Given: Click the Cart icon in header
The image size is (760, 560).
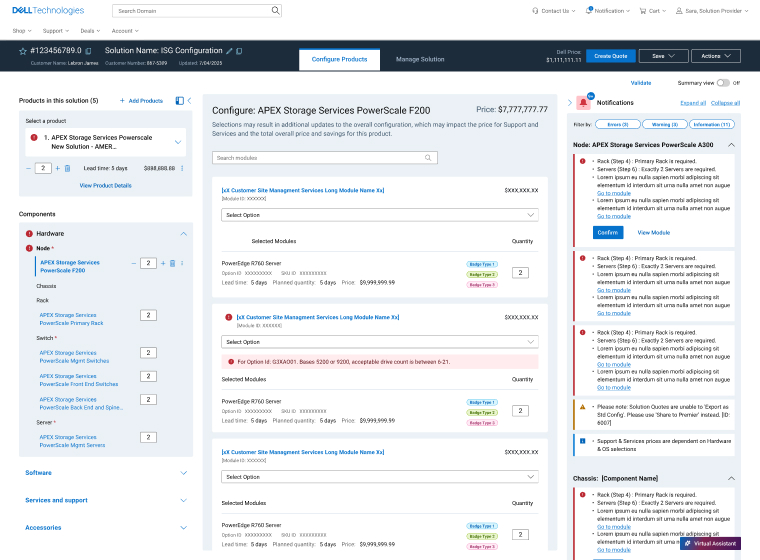Looking at the screenshot, I should (643, 11).
